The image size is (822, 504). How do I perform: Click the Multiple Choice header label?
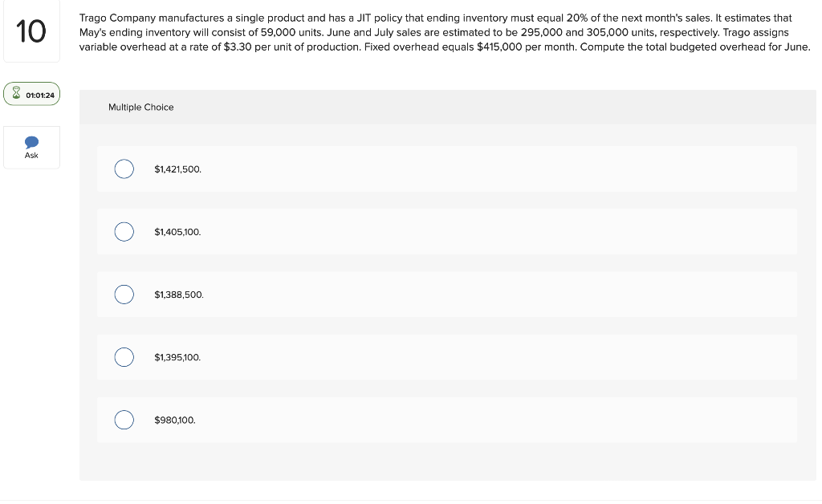(x=141, y=107)
